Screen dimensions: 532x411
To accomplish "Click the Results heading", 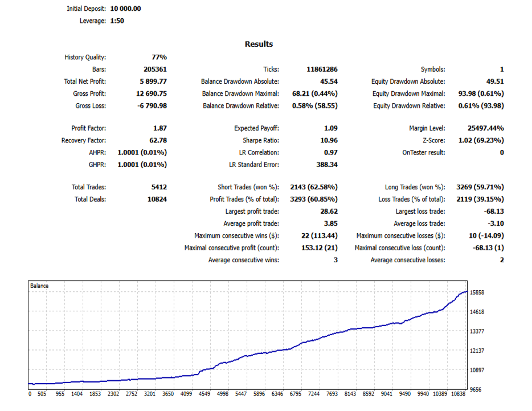I will point(259,44).
